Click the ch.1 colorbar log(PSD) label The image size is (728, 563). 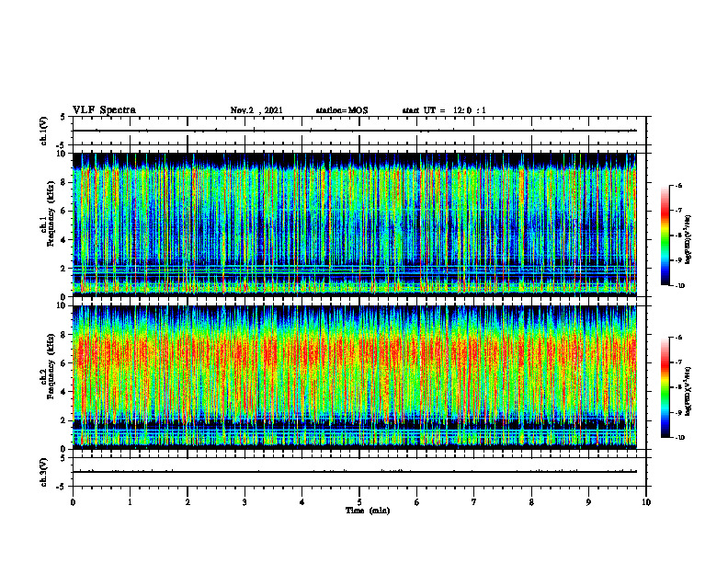point(688,240)
